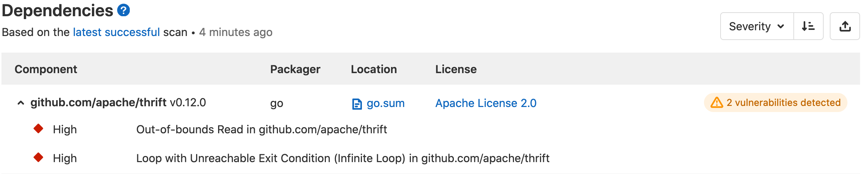This screenshot has width=868, height=174.
Task: Click the Component column header
Action: (46, 69)
